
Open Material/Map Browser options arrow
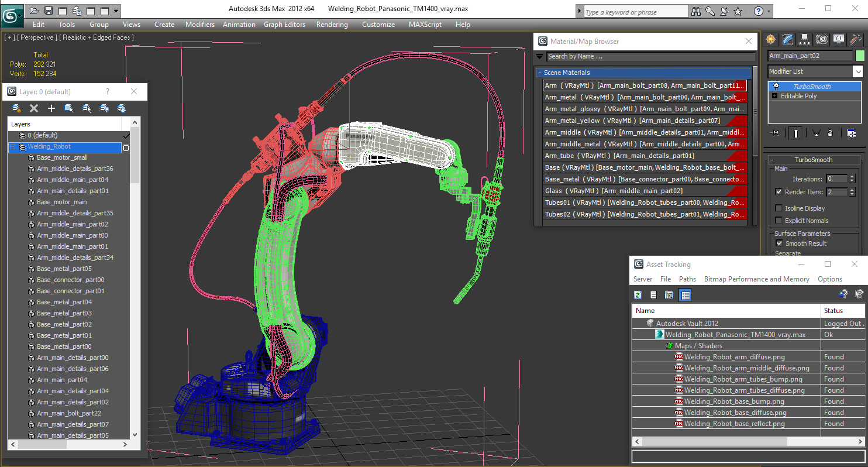[540, 57]
